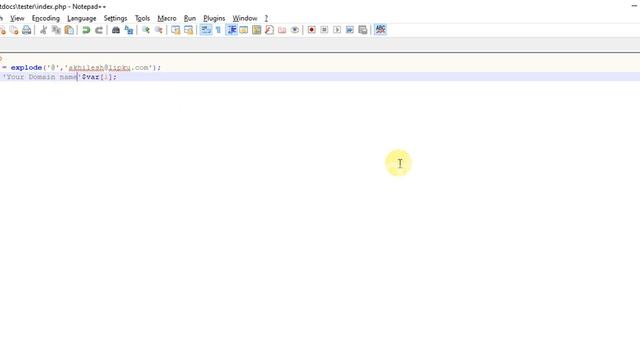
Task: Open the Plugins menu
Action: tap(214, 18)
